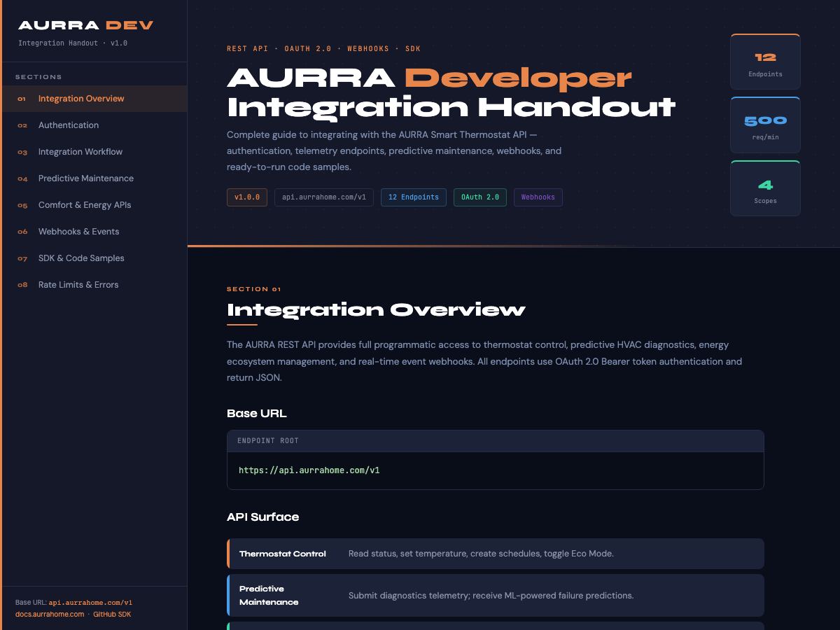840x630 pixels.
Task: Click the Predictive Maintenance API surface row label
Action: 269,596
